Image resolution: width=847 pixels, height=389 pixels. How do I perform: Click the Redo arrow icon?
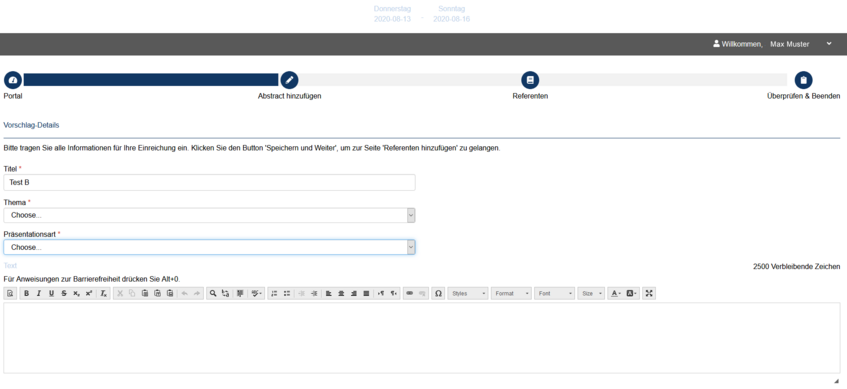[x=197, y=293]
